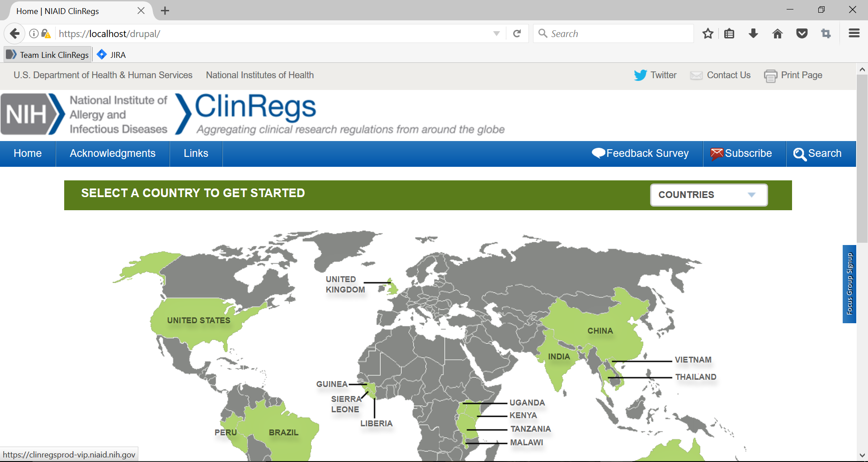Viewport: 868px width, 462px height.
Task: Visit U.S. Department of Health & Human Services
Action: tap(103, 75)
